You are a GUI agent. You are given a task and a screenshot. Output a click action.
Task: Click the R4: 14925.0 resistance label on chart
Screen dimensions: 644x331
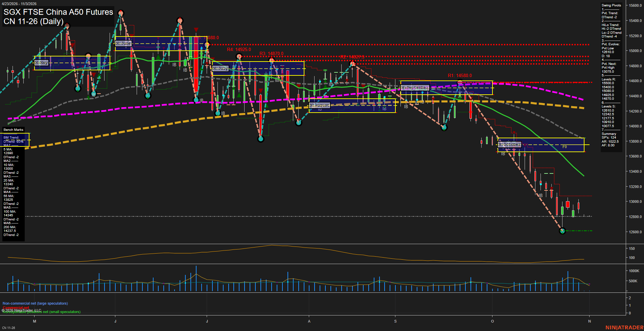[x=239, y=50]
